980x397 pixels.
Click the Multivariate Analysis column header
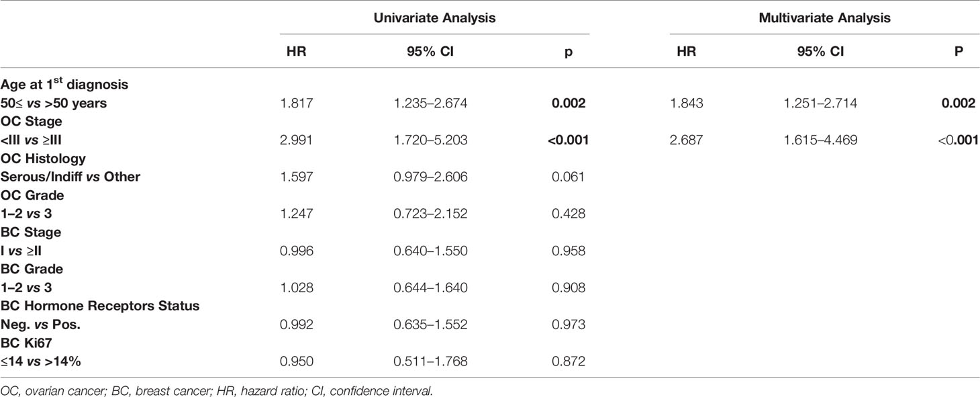(x=824, y=18)
